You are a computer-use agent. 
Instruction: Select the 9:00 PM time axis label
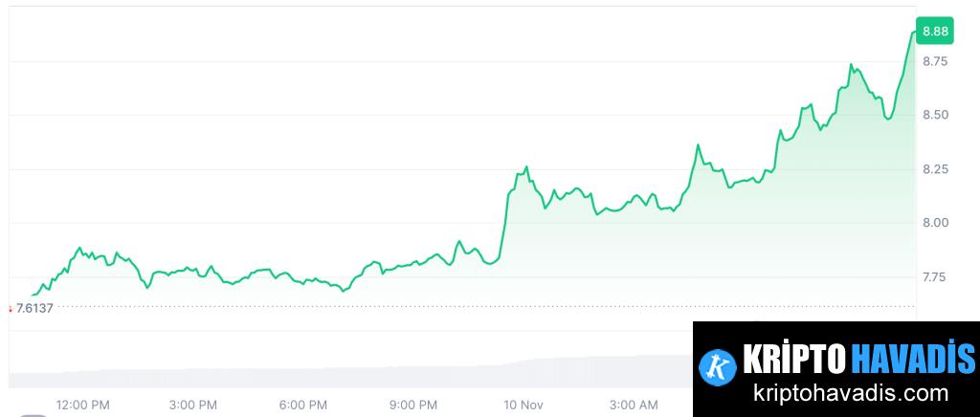[x=413, y=405]
